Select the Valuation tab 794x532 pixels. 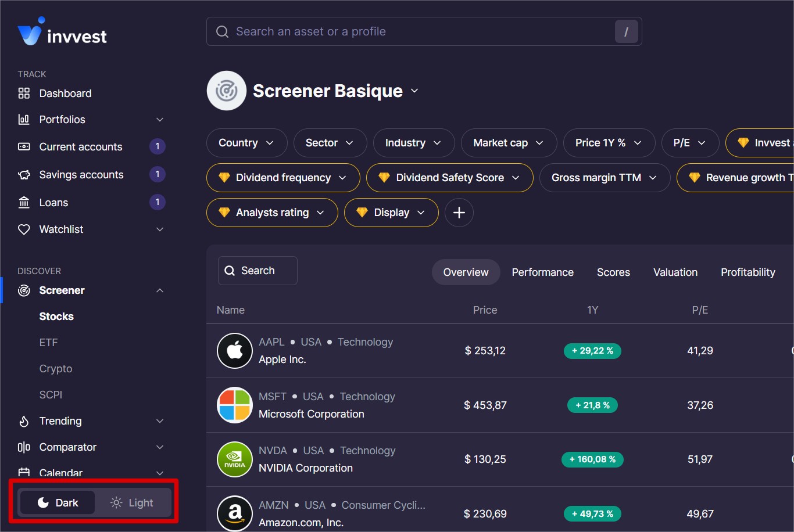point(675,272)
